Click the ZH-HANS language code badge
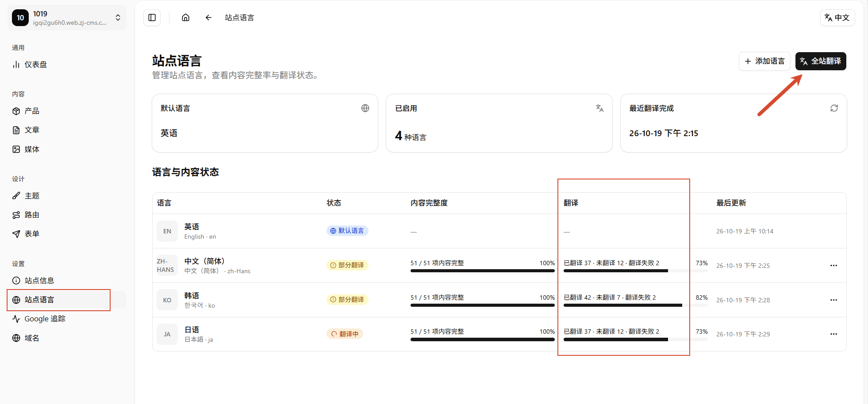868x404 pixels. pos(167,266)
